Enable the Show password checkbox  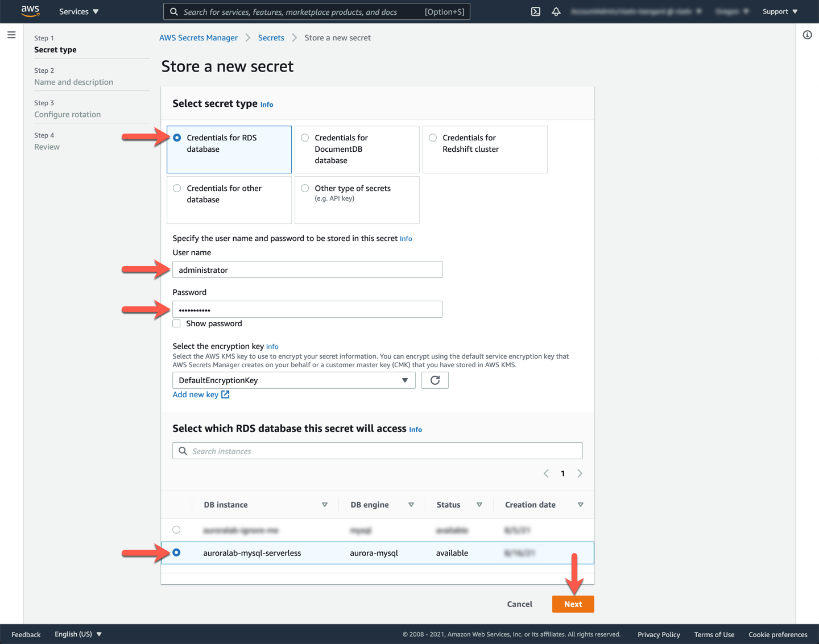click(177, 323)
